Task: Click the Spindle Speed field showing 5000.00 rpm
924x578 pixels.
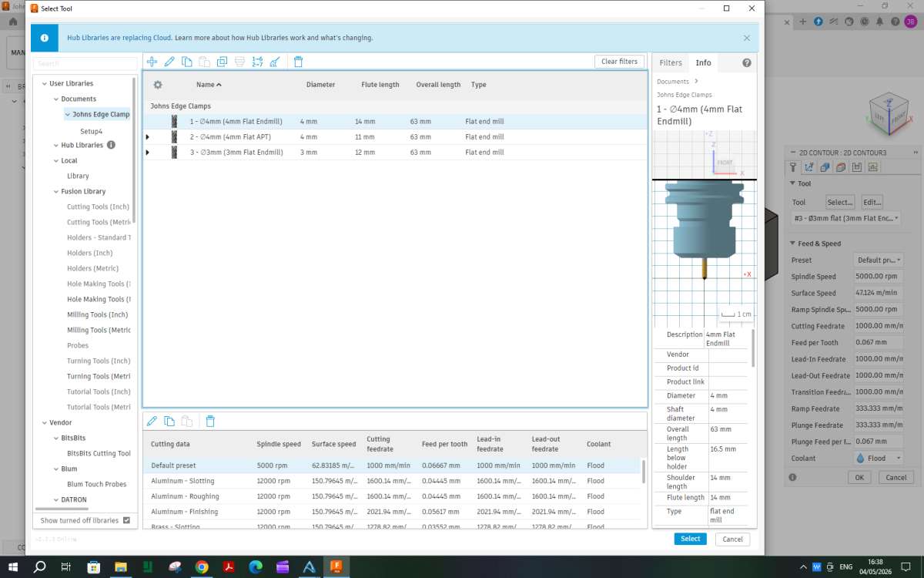Action: [879, 277]
